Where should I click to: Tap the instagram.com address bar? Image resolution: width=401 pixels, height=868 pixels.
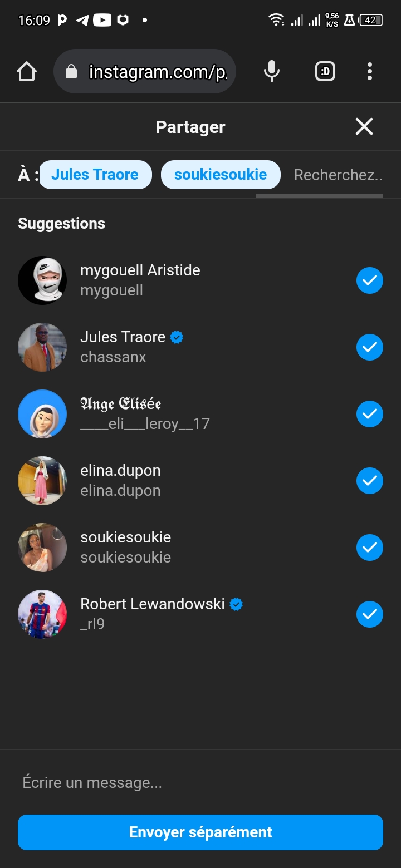click(x=158, y=72)
